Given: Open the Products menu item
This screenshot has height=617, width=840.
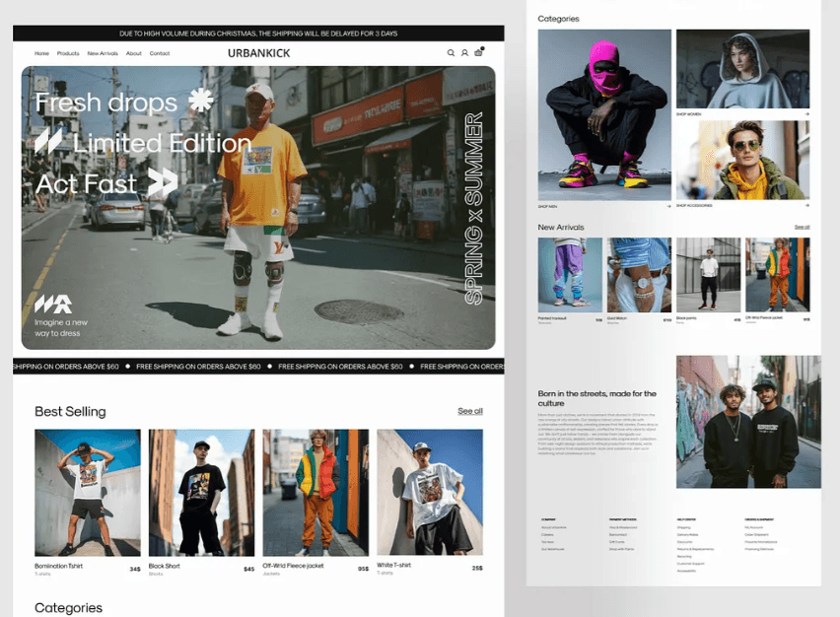Looking at the screenshot, I should click(x=68, y=53).
